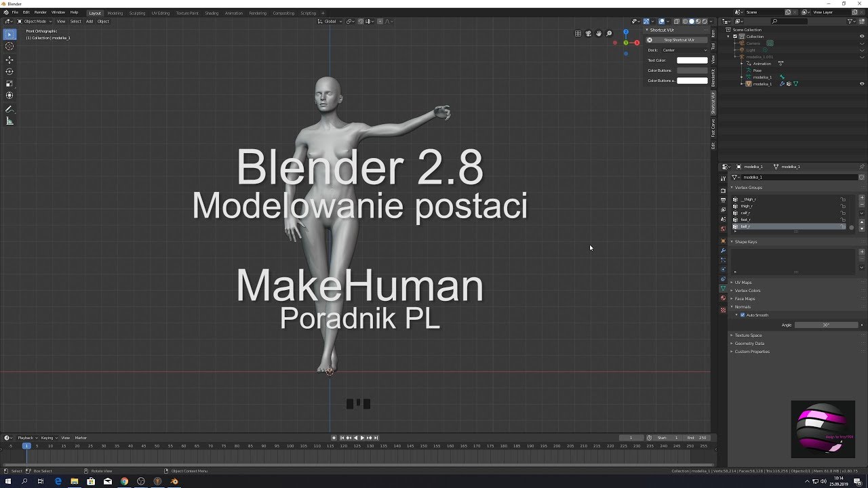Switch to UV Editing workspace tab

click(161, 13)
